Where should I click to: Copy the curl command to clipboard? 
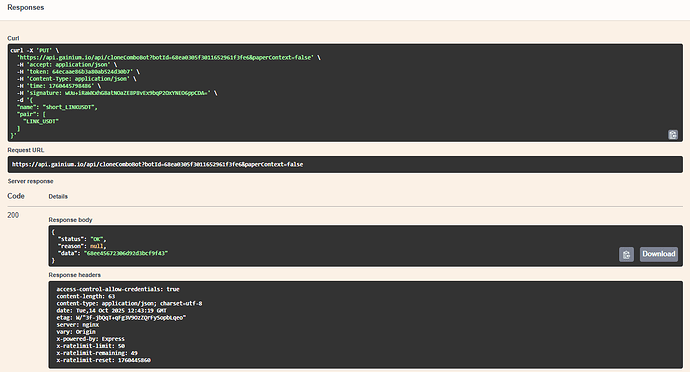coord(673,135)
